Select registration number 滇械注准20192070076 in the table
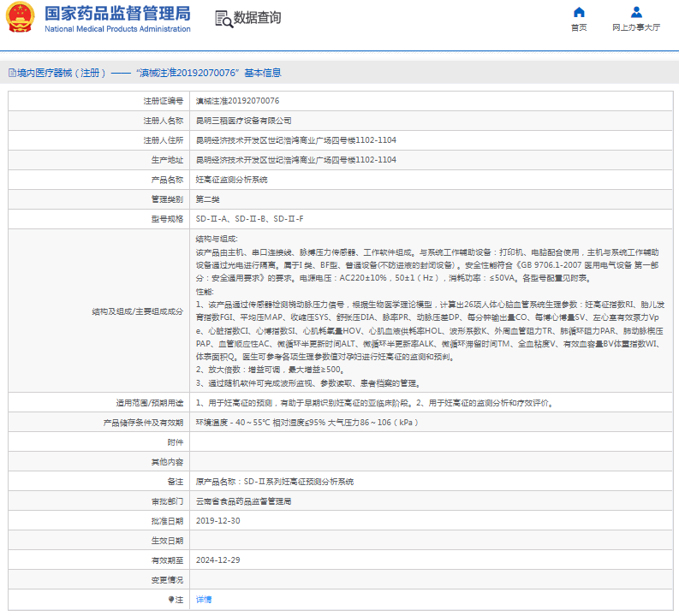The height and width of the screenshot is (616, 679). 225,101
